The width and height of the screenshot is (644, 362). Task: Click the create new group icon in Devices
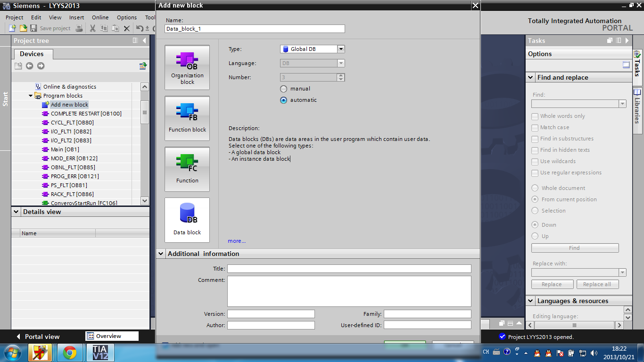tap(18, 66)
